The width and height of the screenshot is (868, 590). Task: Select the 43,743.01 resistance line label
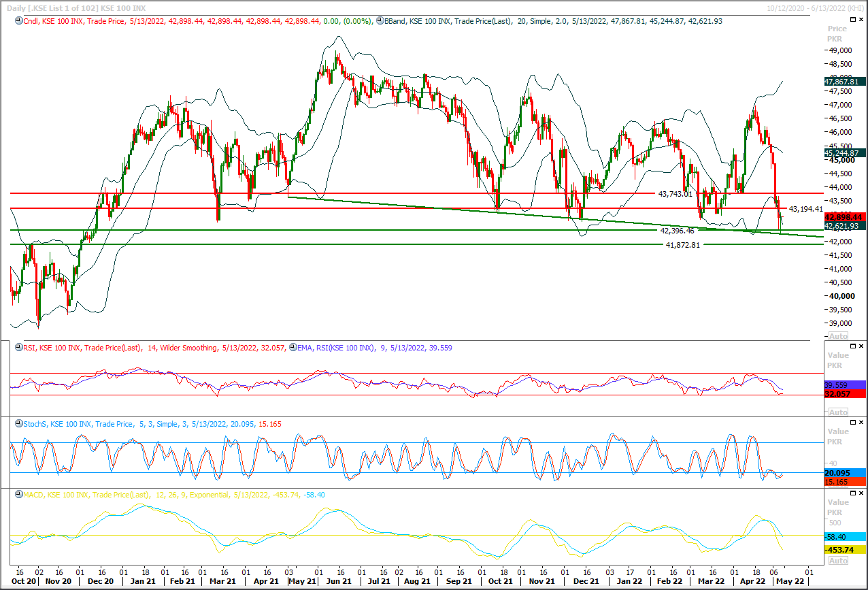(x=675, y=194)
